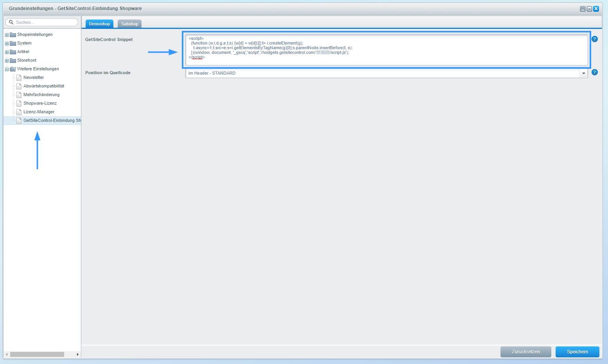The height and width of the screenshot is (364, 608).
Task: Click help icon beside GetSiteControl Snippet
Action: click(x=595, y=39)
